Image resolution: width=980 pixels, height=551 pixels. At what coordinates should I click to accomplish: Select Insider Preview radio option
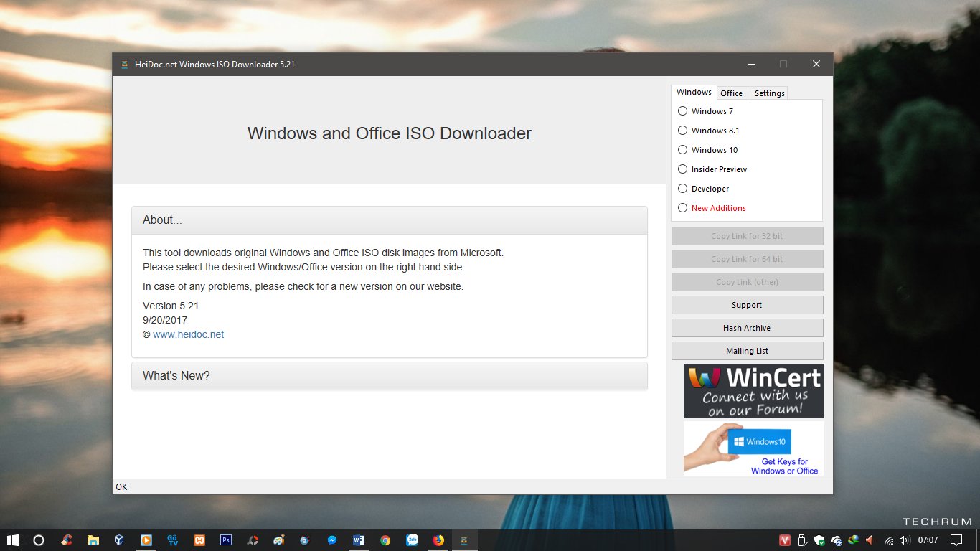pyautogui.click(x=712, y=169)
